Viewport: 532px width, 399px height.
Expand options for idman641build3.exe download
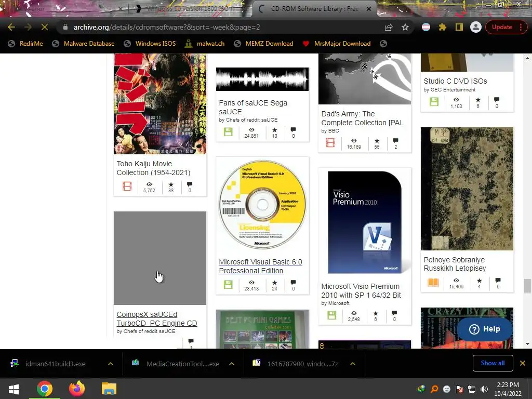[x=110, y=364]
